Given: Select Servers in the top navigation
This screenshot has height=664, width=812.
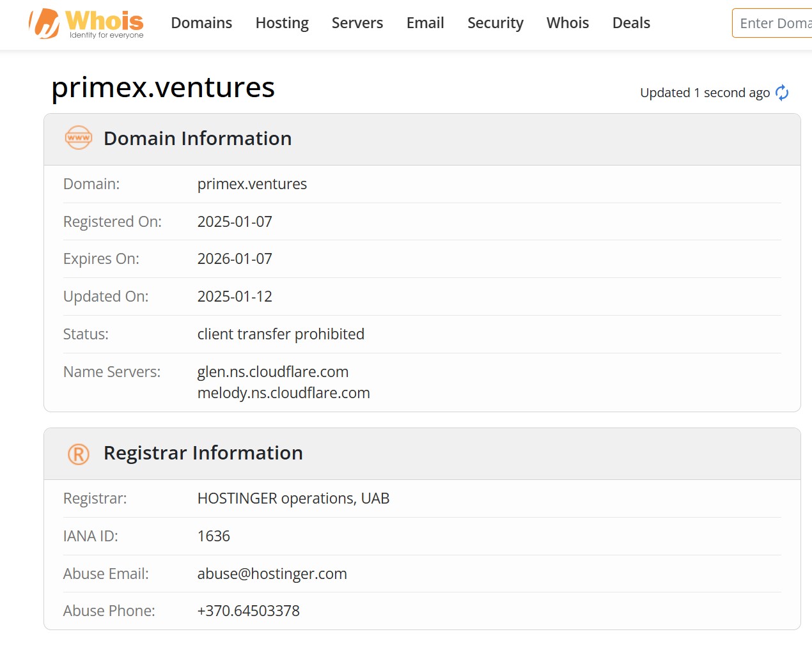Looking at the screenshot, I should pyautogui.click(x=357, y=23).
